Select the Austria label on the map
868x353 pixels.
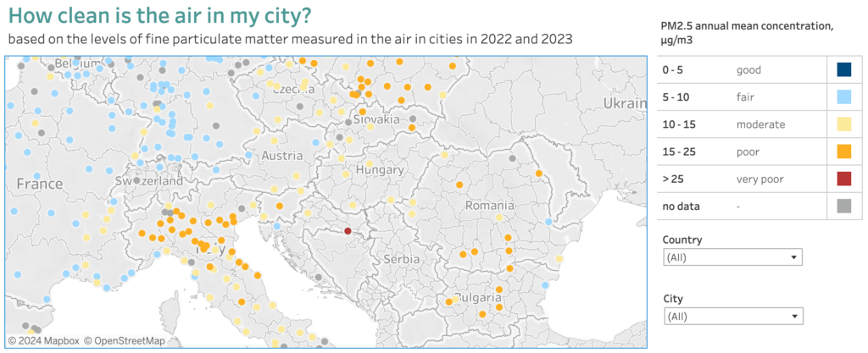(282, 156)
